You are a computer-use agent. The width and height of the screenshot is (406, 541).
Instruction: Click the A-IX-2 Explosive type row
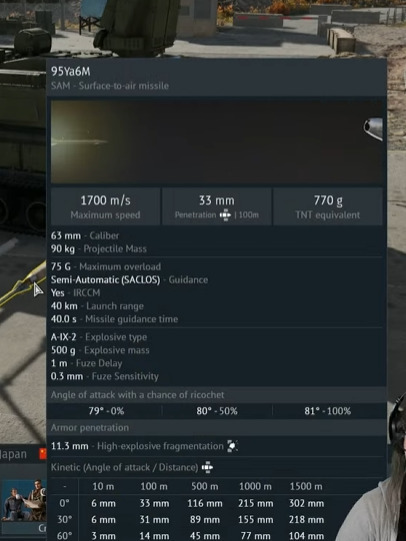(99, 337)
